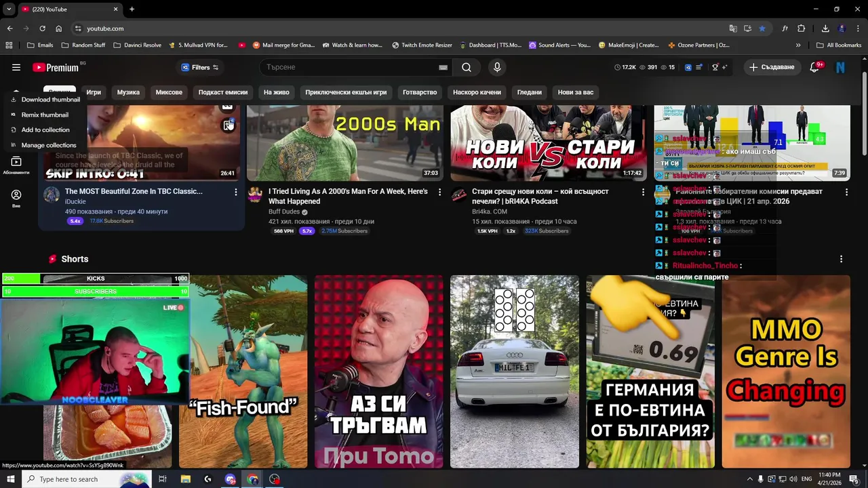The height and width of the screenshot is (488, 868).
Task: Go to Chrome home page button
Action: (59, 28)
